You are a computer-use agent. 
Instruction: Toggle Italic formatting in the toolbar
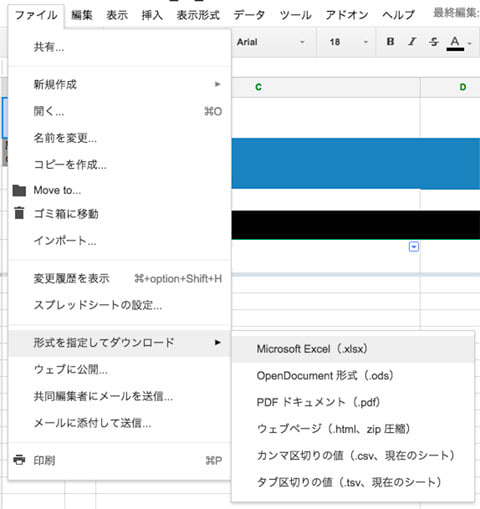(x=412, y=42)
